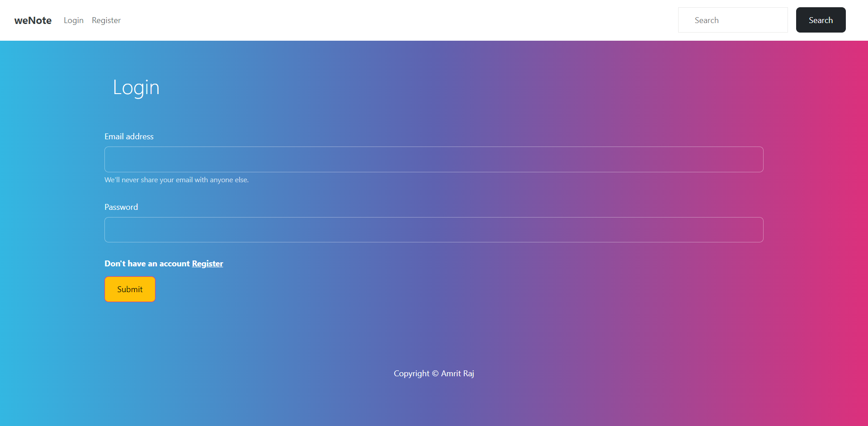Go to Login in navbar
The width and height of the screenshot is (868, 426).
(74, 20)
